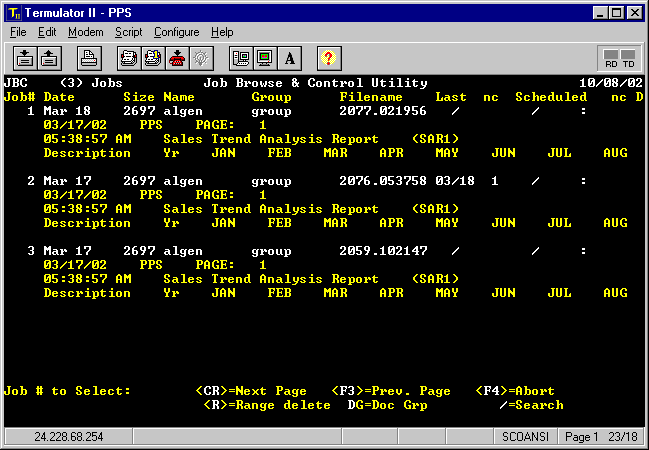Click "Sales Trend Analysis Report" under job 3
Screen dimensions: 649x450
pyautogui.click(x=271, y=279)
